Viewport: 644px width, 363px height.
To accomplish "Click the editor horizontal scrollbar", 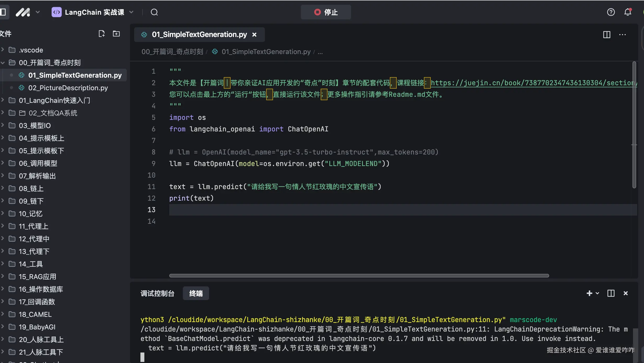I will point(359,276).
